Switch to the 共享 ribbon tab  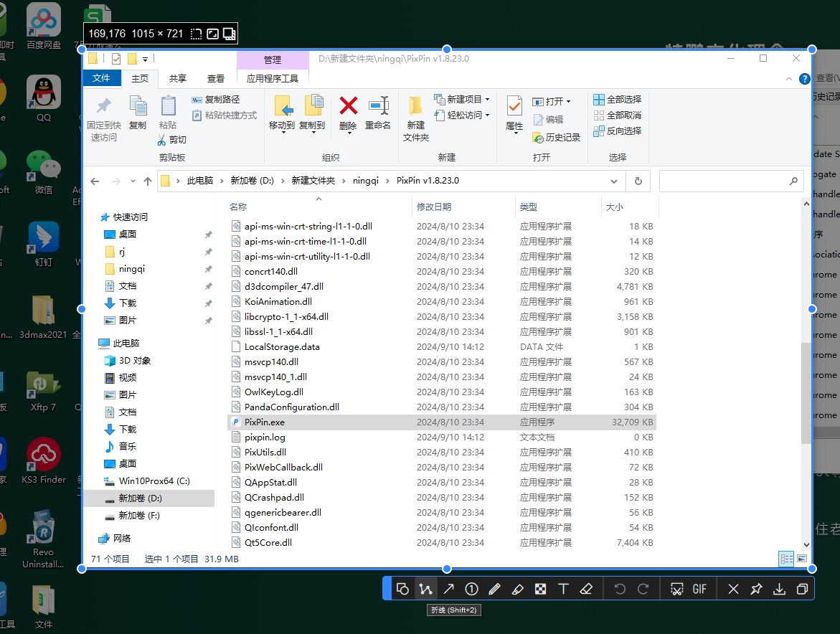pyautogui.click(x=178, y=78)
